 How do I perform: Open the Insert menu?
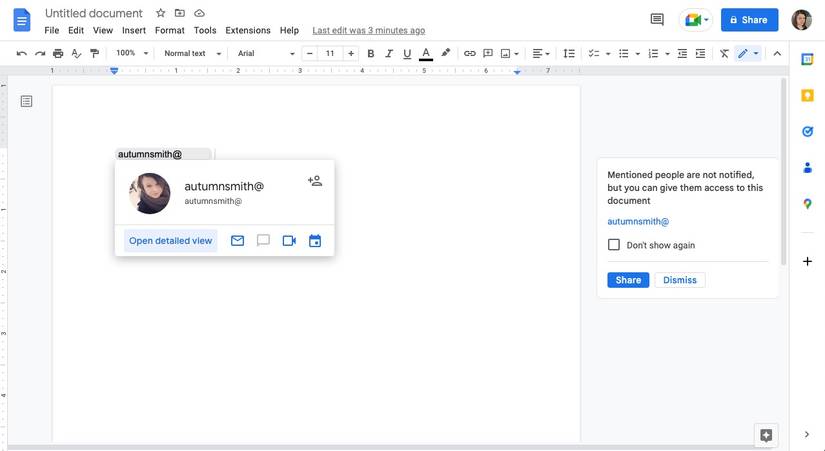134,31
